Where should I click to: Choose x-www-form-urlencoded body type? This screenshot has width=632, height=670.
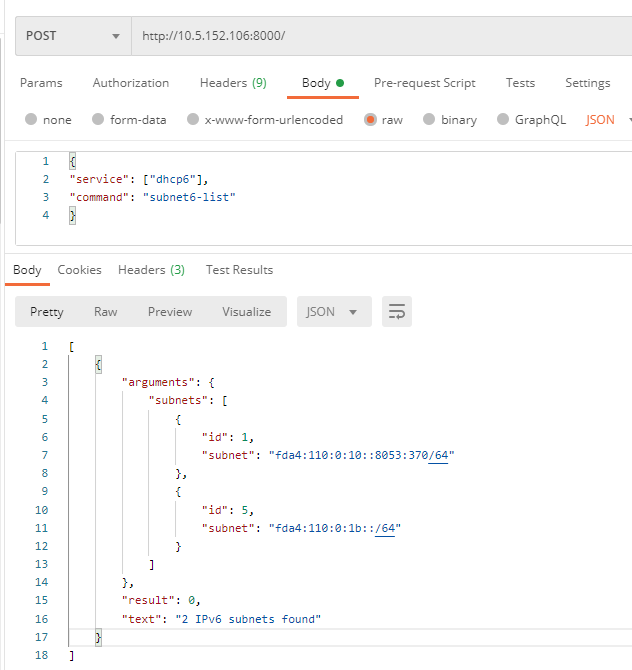pyautogui.click(x=193, y=119)
